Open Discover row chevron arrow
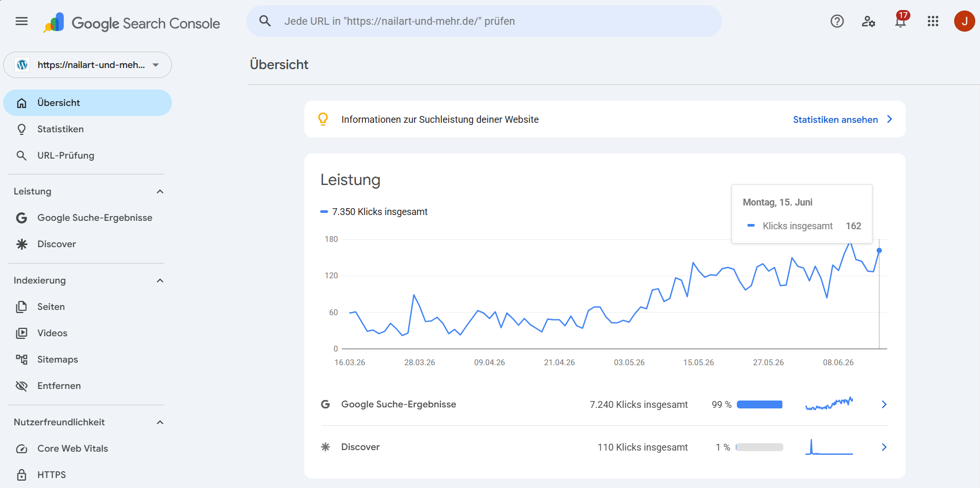This screenshot has height=488, width=980. point(884,447)
